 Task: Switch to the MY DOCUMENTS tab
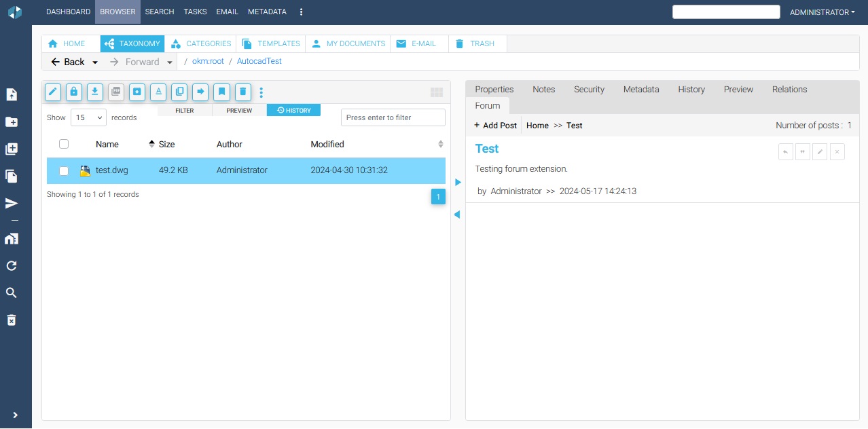click(x=348, y=43)
